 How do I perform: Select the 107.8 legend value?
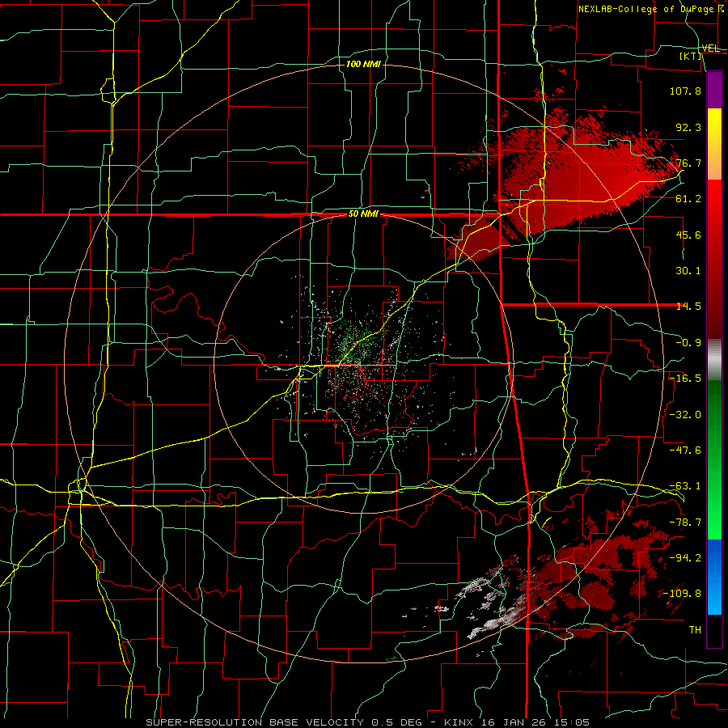pyautogui.click(x=685, y=91)
